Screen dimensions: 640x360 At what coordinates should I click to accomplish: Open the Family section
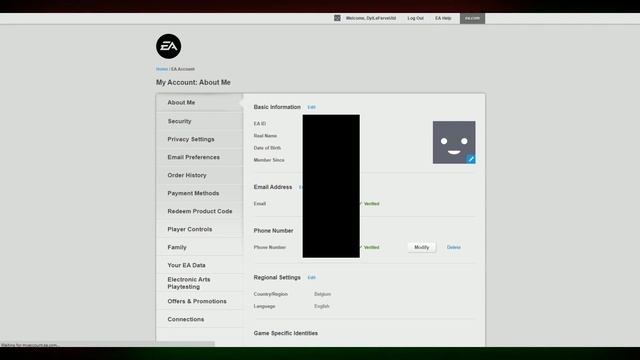point(199,247)
